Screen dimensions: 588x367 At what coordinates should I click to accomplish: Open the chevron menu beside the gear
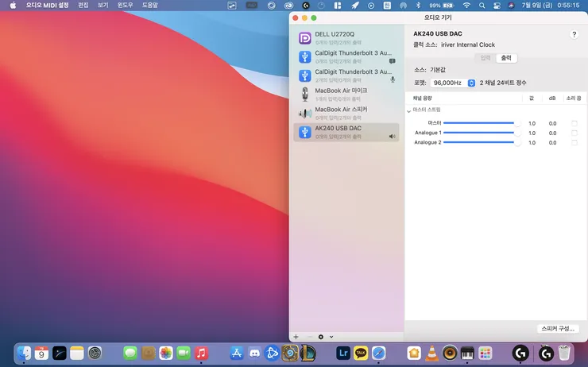[x=331, y=337]
